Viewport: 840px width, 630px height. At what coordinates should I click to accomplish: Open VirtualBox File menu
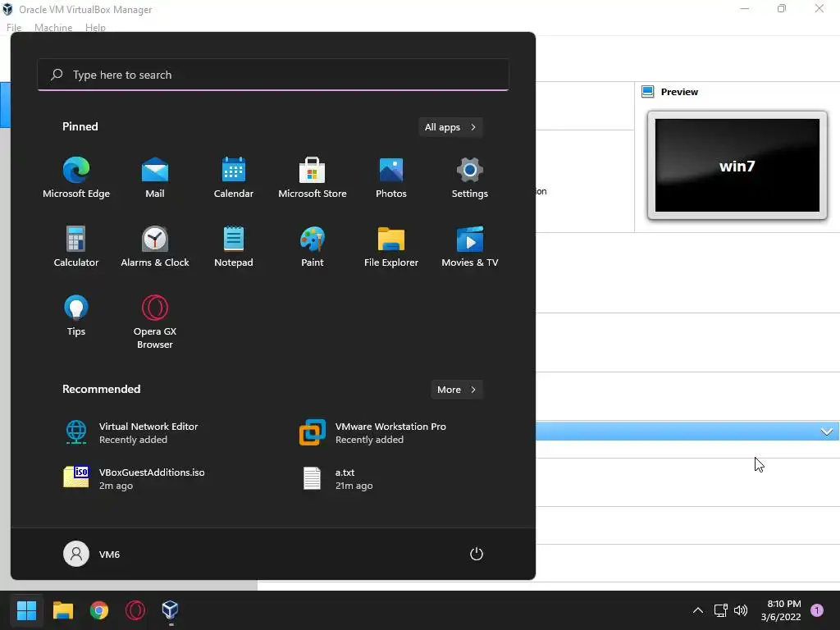14,28
